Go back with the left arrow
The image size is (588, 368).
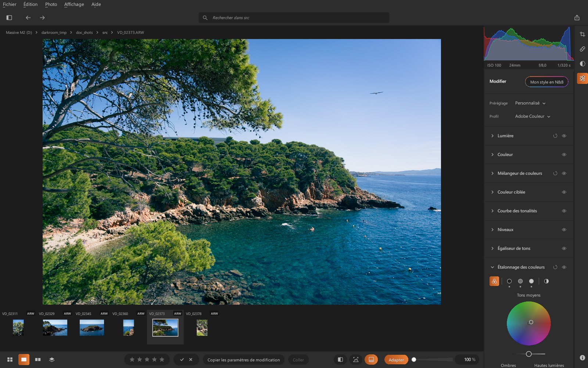(x=28, y=18)
